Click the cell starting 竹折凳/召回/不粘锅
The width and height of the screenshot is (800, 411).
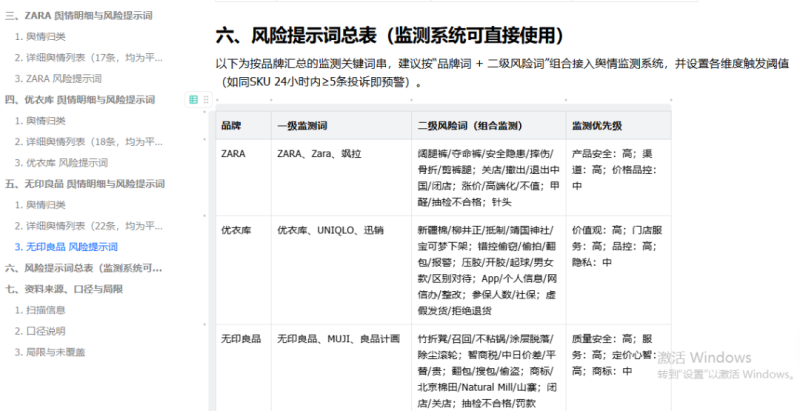point(488,368)
